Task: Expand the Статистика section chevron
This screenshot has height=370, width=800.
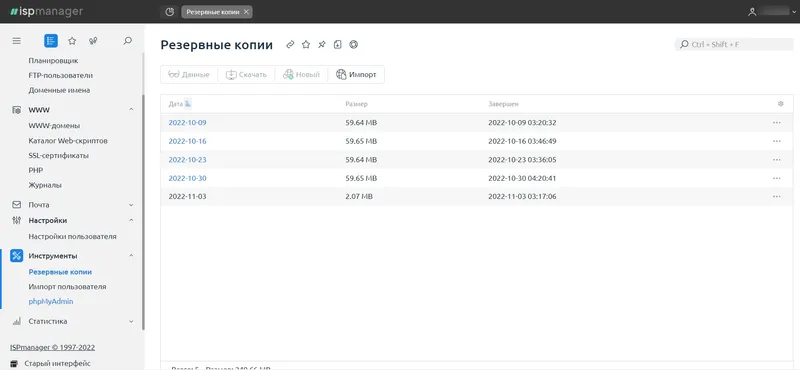Action: point(131,322)
